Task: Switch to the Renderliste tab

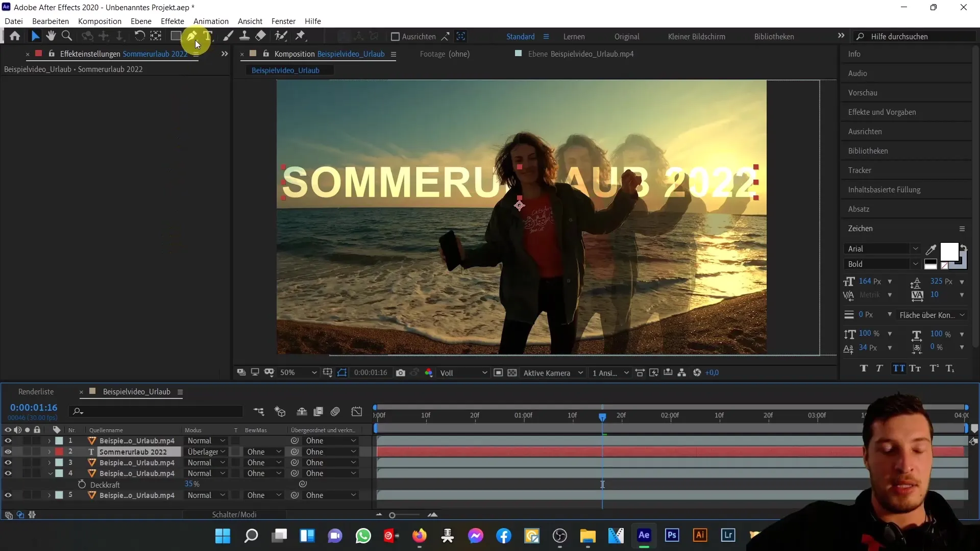Action: 36,392
